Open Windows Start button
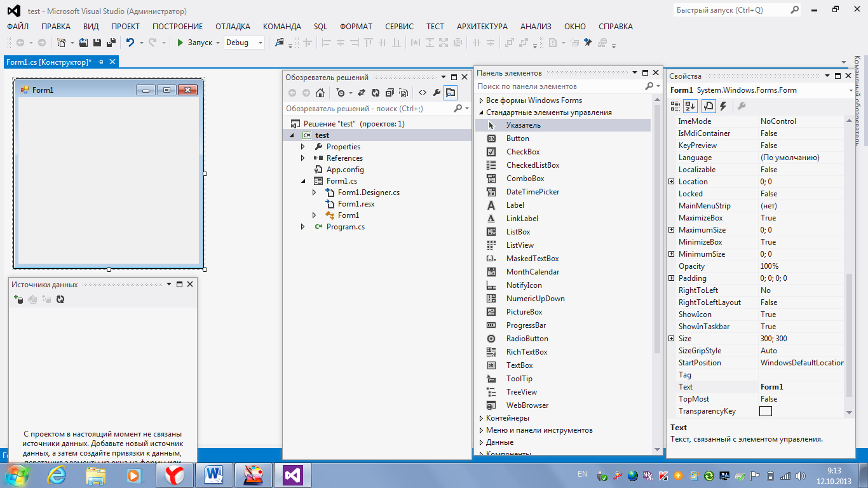 tap(17, 475)
